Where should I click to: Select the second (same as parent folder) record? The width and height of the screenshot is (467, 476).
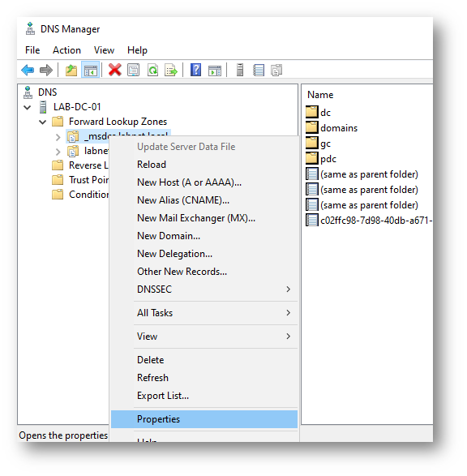[369, 190]
